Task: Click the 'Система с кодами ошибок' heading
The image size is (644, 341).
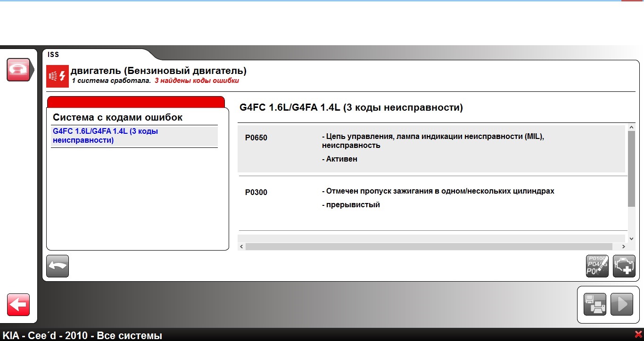Action: pyautogui.click(x=117, y=117)
